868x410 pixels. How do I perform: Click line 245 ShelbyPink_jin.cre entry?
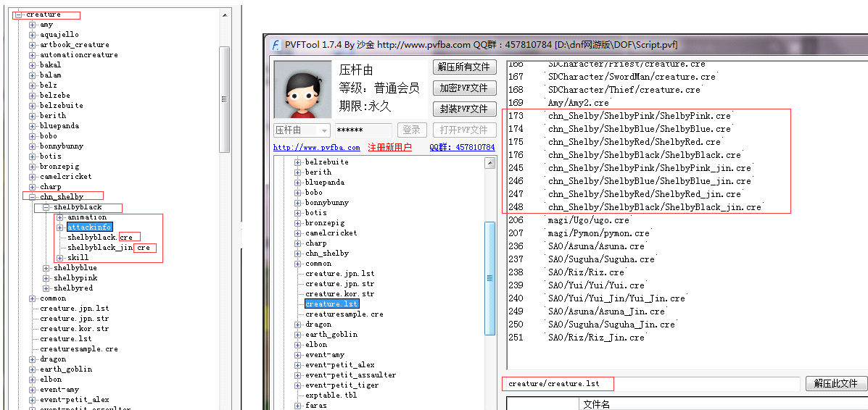[x=650, y=167]
